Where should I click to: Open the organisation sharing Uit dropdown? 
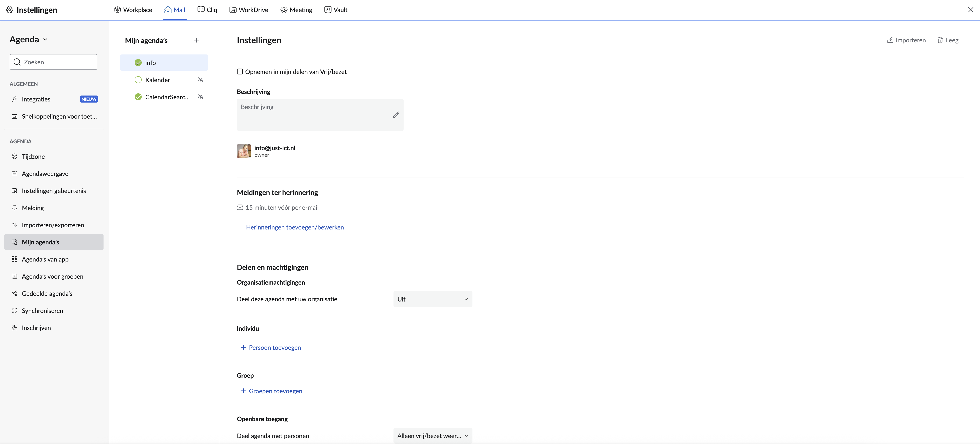tap(433, 299)
